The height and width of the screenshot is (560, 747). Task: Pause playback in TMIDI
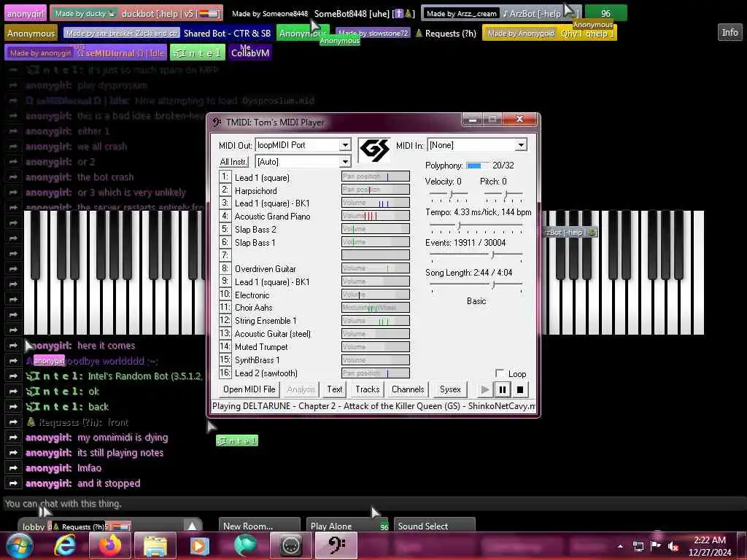(502, 389)
